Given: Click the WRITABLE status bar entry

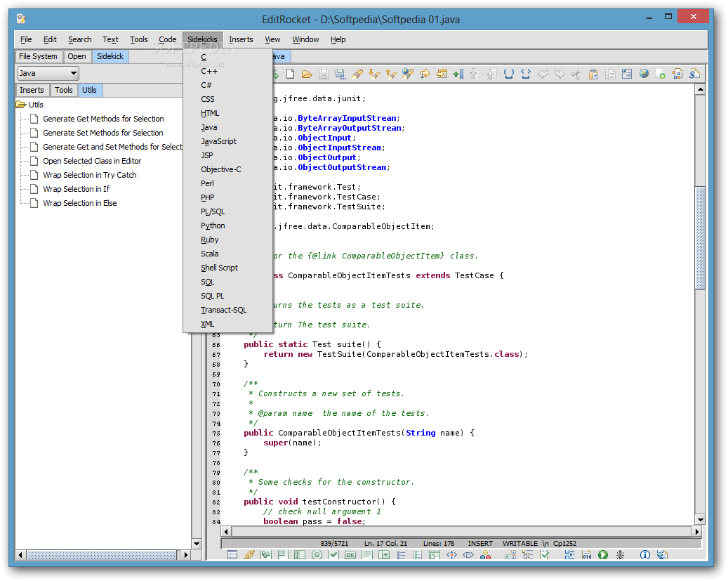Looking at the screenshot, I should [520, 543].
